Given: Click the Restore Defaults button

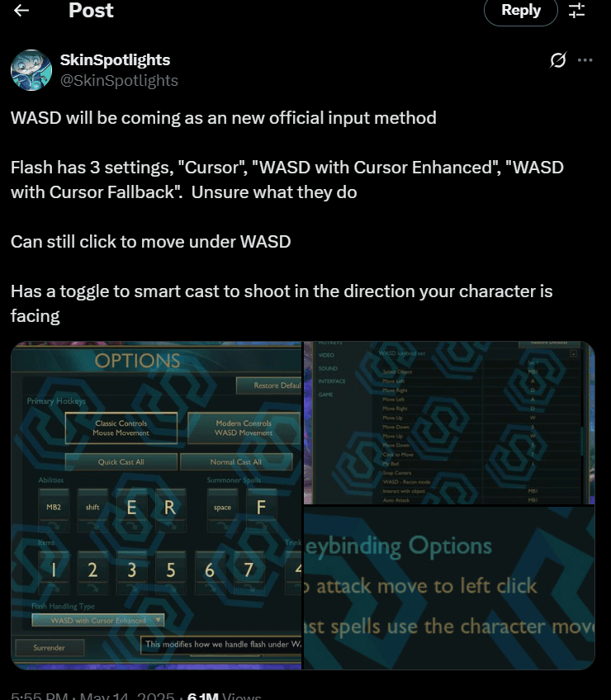Looking at the screenshot, I should 269,385.
